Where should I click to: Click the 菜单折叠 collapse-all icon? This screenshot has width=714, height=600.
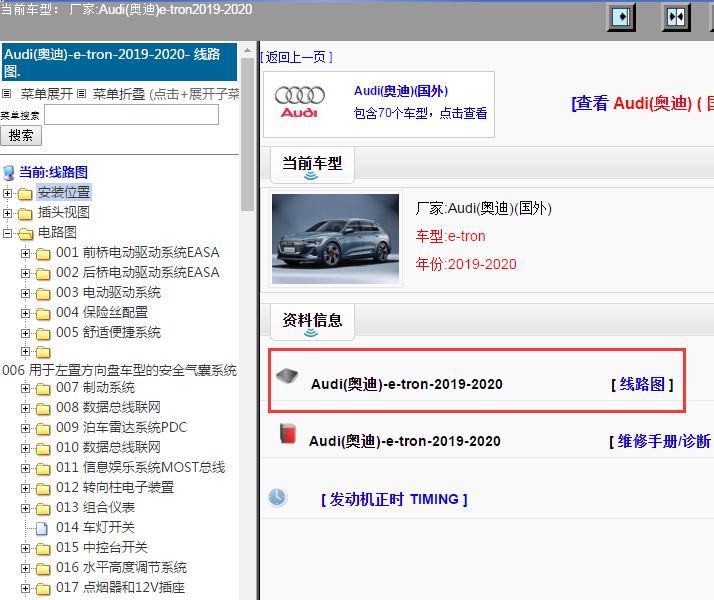[x=82, y=94]
